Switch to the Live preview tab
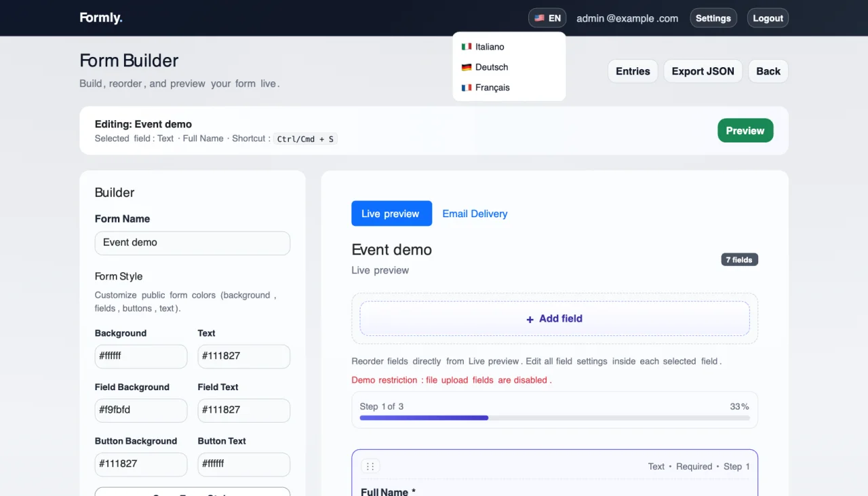This screenshot has height=496, width=868. coord(391,213)
